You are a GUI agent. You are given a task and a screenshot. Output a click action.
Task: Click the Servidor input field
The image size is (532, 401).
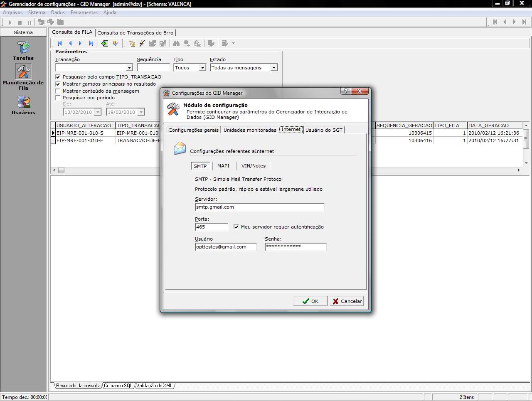[259, 207]
